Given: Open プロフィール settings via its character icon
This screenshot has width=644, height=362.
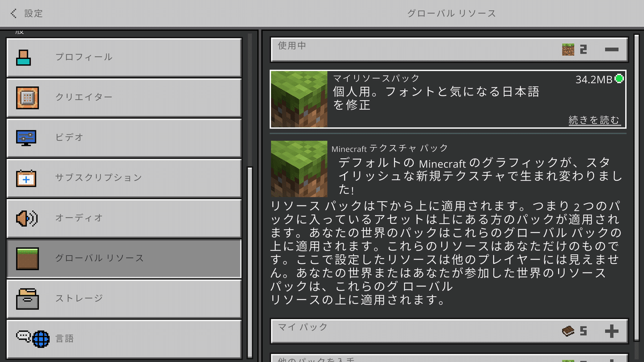Looking at the screenshot, I should click(x=23, y=57).
